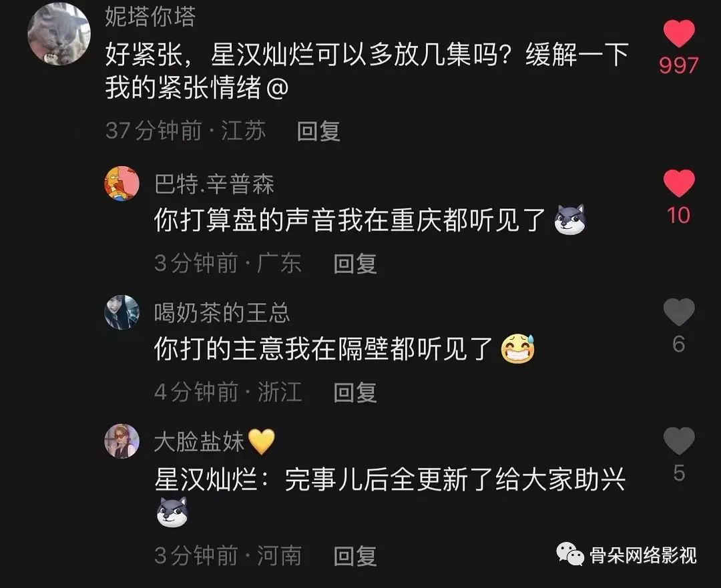Open username 巴特.辛普森
The width and height of the screenshot is (721, 588).
coord(214,184)
